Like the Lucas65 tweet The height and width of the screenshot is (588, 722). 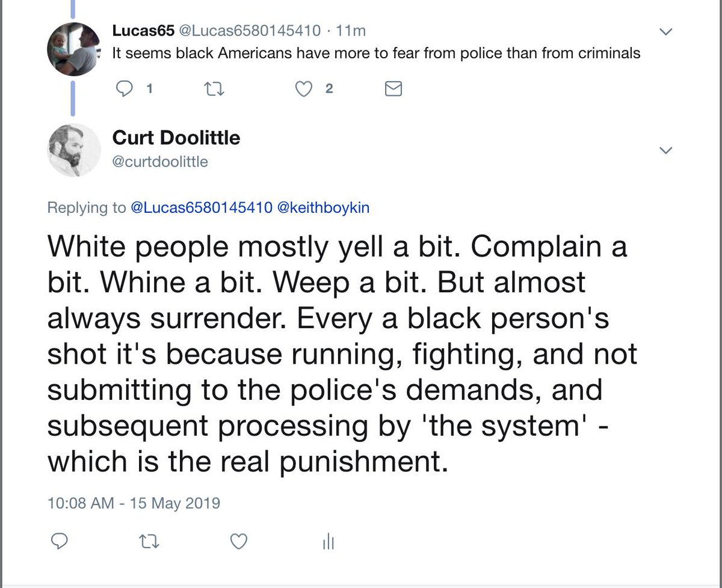305,89
